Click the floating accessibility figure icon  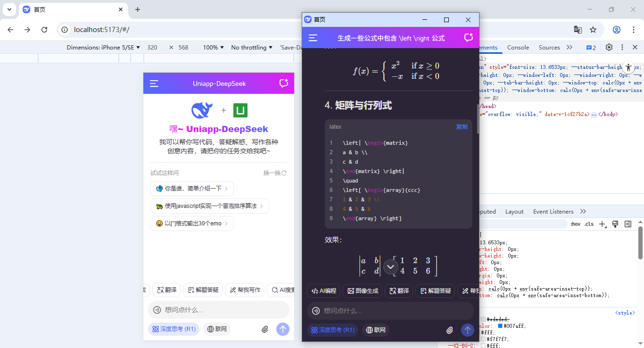[x=629, y=67]
